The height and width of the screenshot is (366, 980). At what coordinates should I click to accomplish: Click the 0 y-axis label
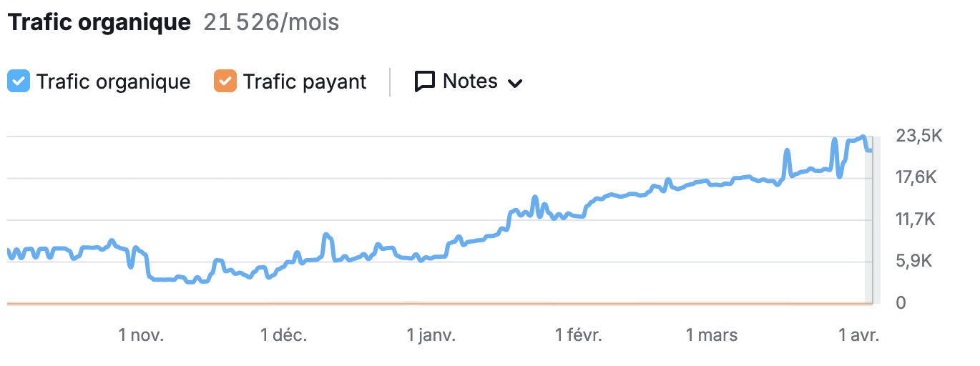pos(901,303)
